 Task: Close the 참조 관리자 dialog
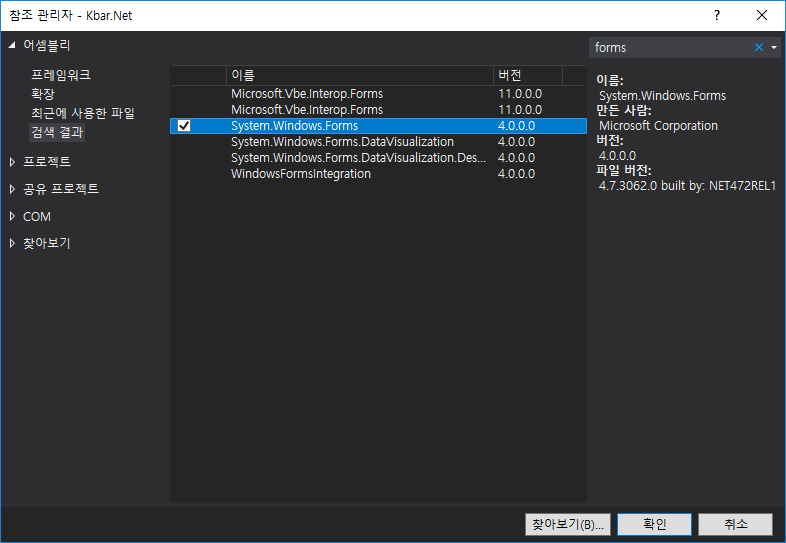coord(762,16)
